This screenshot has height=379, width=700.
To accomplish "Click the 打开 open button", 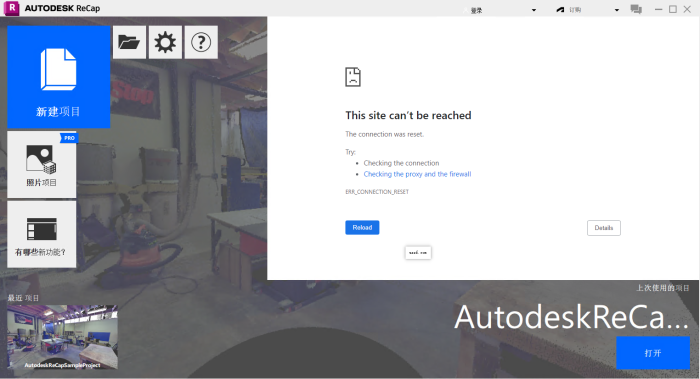I will 653,353.
